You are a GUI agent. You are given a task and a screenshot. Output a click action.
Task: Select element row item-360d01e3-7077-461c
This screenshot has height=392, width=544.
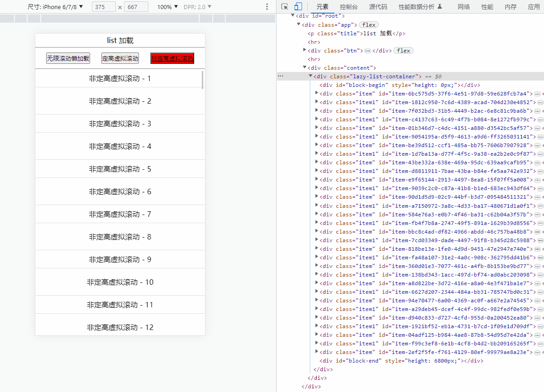click(x=410, y=266)
